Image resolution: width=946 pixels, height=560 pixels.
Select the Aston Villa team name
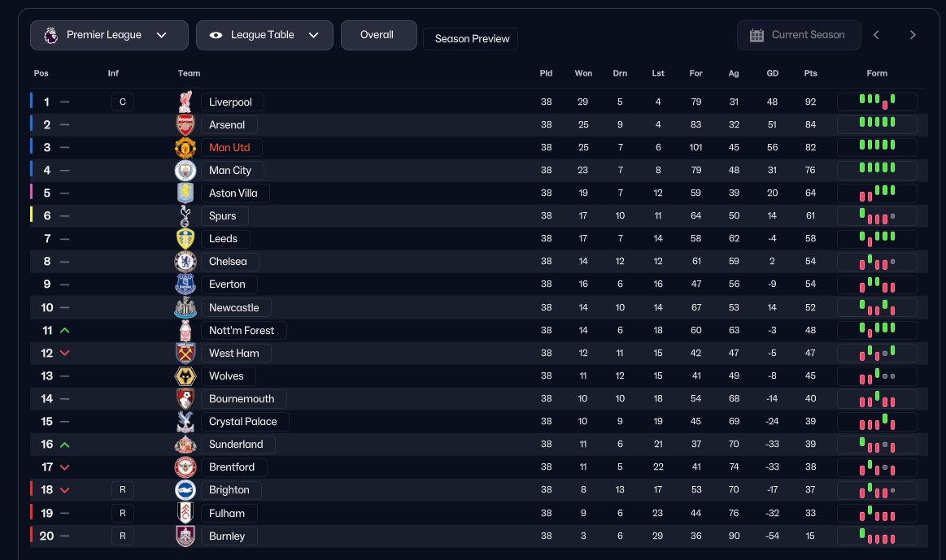[234, 193]
